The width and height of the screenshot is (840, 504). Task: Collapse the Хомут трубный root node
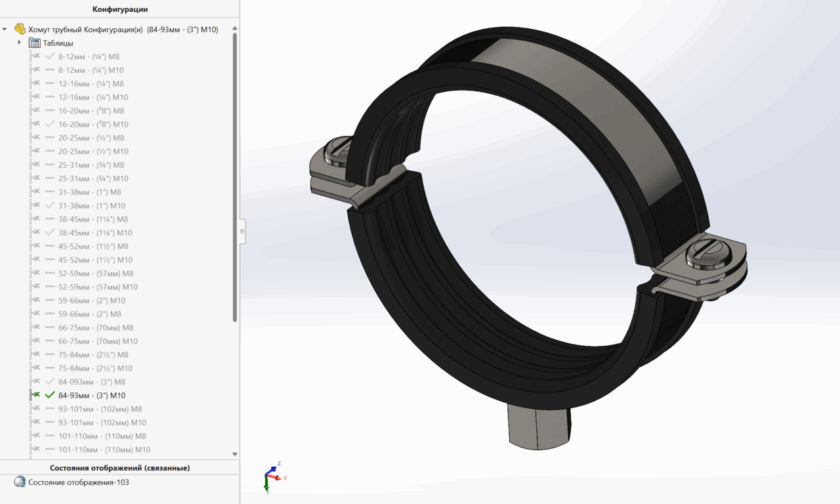(x=5, y=30)
